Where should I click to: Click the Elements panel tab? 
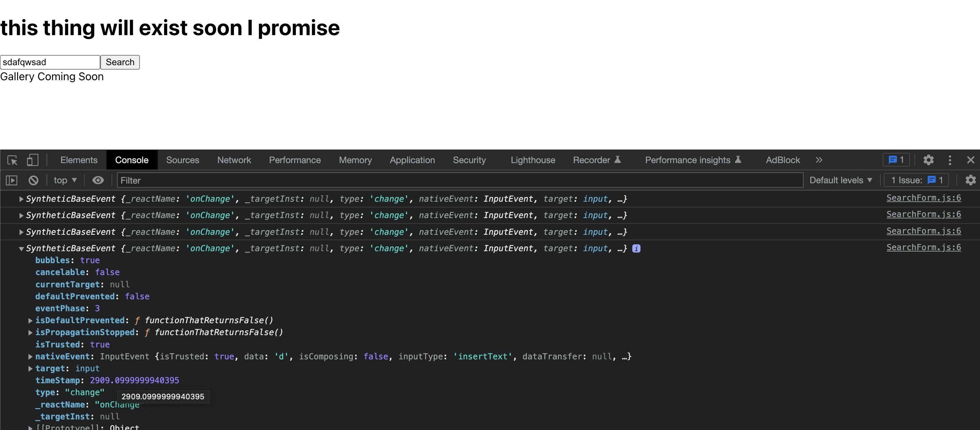click(x=79, y=159)
